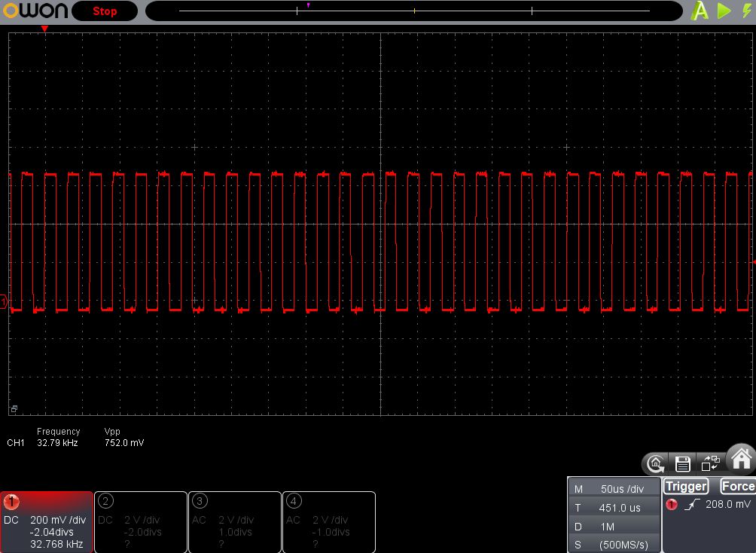Toggle the channel 2 number button
The image size is (756, 553).
click(x=105, y=501)
